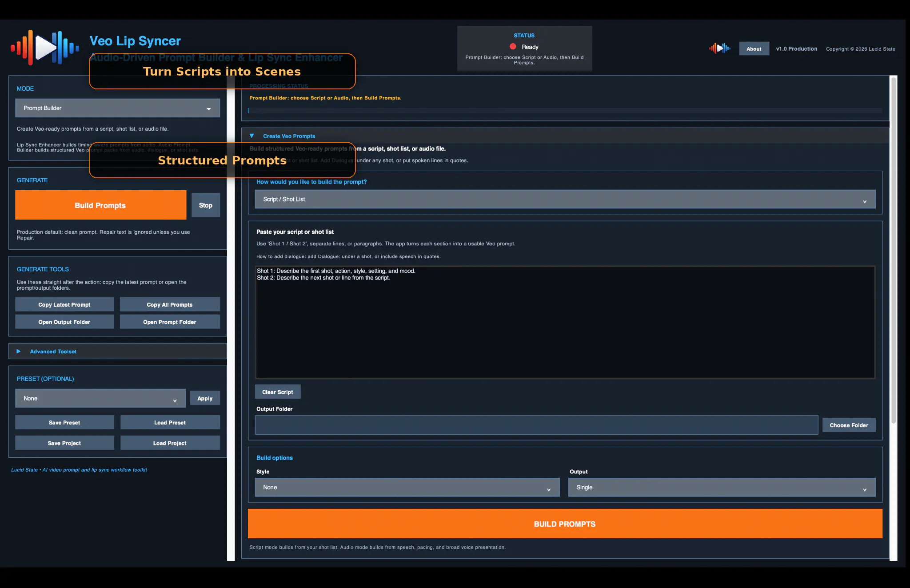Apply the selected preset
910x588 pixels.
[x=205, y=398]
